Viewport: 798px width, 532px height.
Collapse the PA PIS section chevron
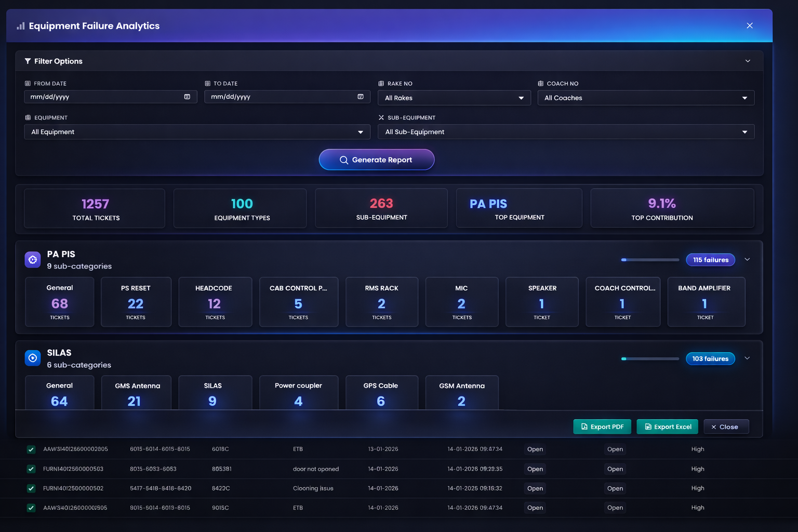(747, 259)
